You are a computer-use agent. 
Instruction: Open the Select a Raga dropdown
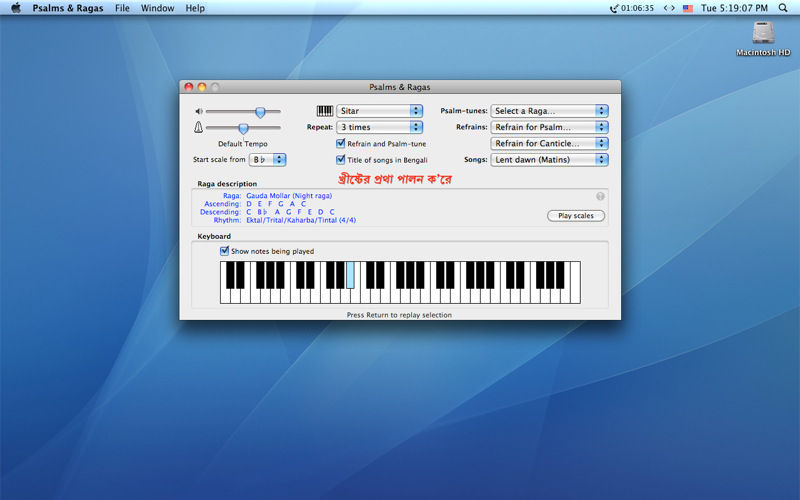click(549, 111)
